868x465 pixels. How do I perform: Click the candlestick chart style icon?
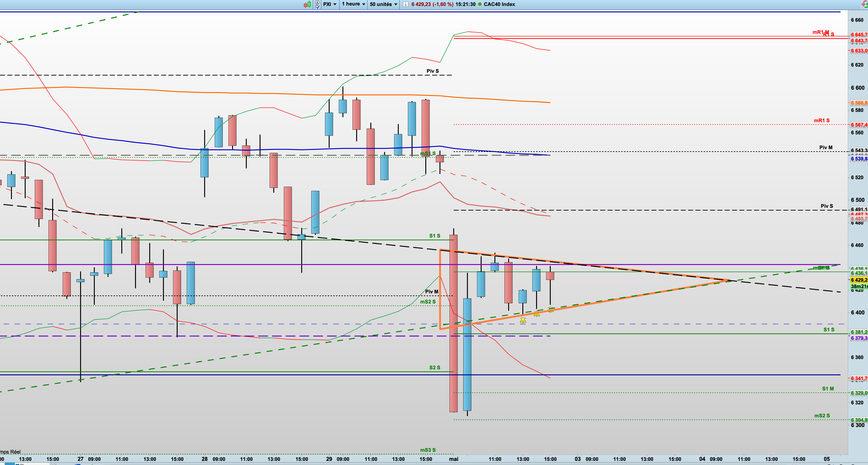pos(307,4)
